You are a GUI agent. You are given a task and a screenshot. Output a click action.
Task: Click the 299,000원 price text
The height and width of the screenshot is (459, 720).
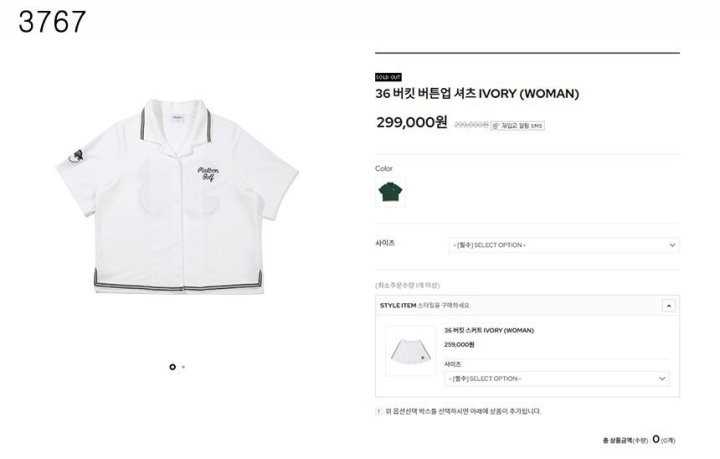point(411,123)
